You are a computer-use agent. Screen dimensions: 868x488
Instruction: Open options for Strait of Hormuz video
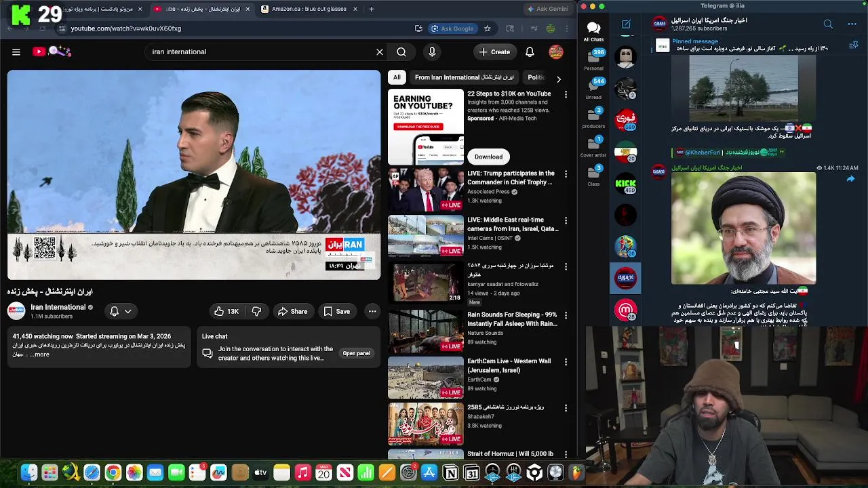[x=566, y=455]
